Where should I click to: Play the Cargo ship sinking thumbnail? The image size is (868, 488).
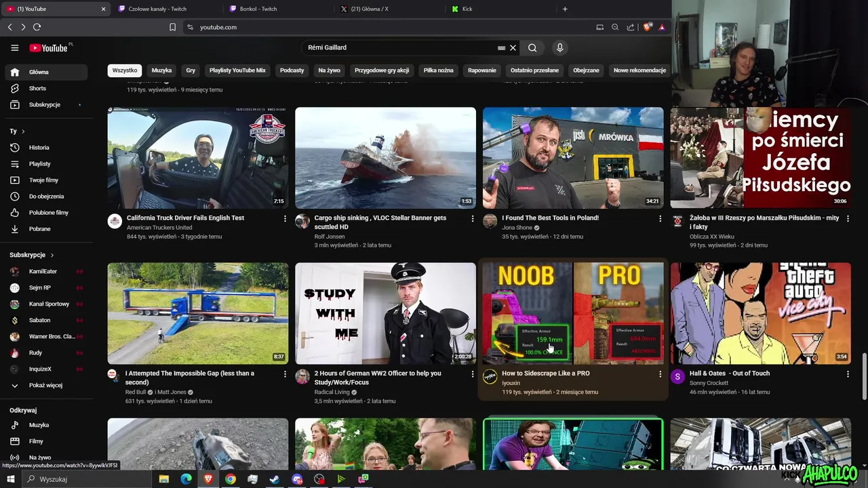[385, 158]
